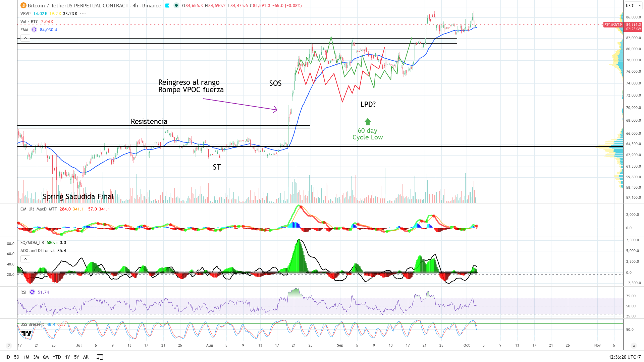Select the ST text annotation
This screenshot has height=362, width=644.
pyautogui.click(x=217, y=167)
